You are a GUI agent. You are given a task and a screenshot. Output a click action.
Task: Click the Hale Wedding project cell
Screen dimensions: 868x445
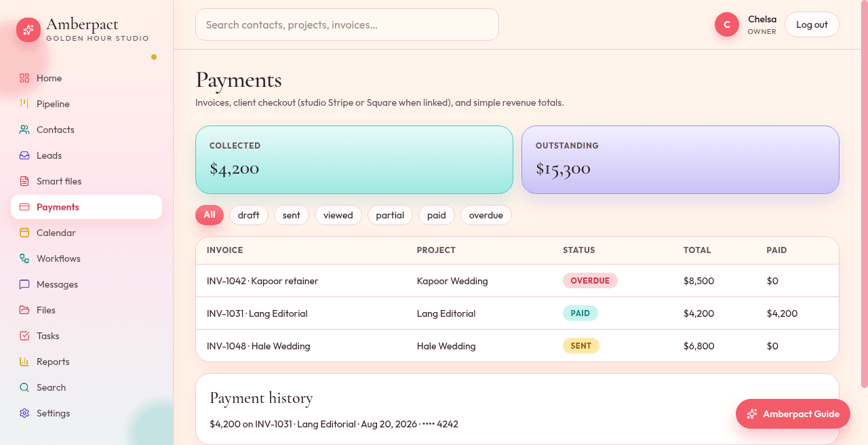[446, 346]
